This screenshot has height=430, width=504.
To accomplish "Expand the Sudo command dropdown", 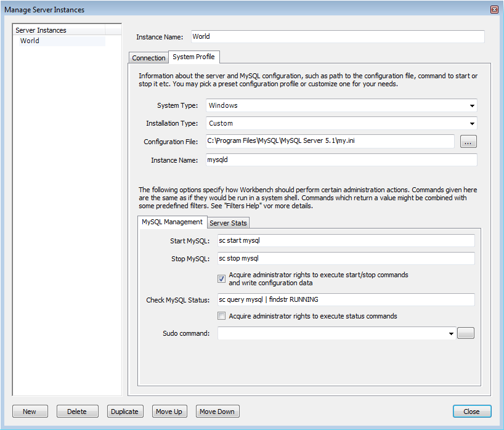I will [449, 333].
